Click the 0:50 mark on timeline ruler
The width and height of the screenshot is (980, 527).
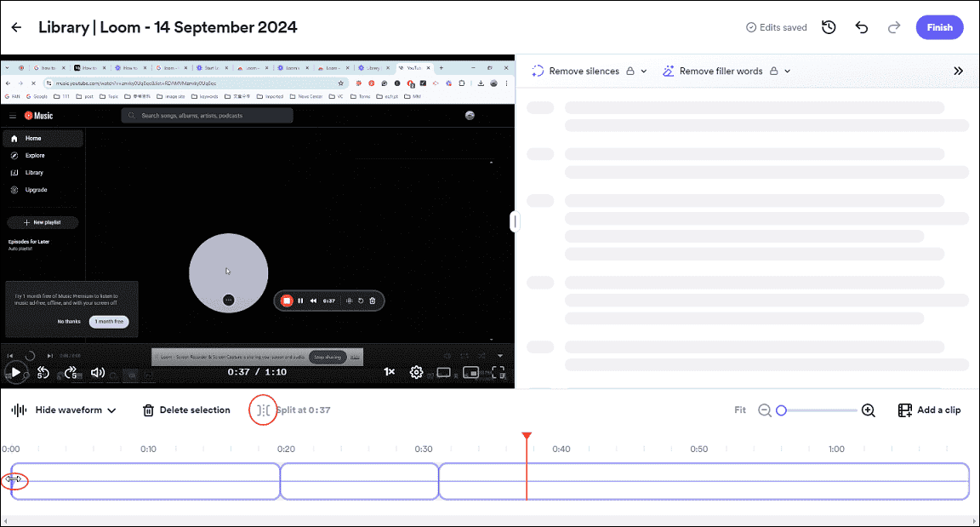pyautogui.click(x=698, y=449)
